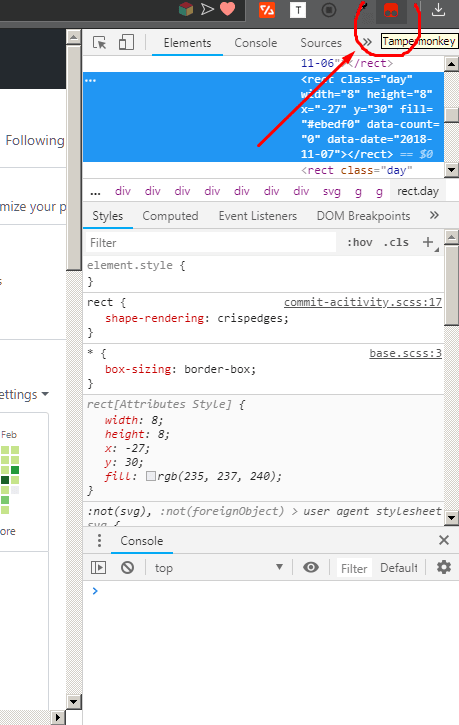Open the top JavaScript context dropdown

click(x=219, y=567)
